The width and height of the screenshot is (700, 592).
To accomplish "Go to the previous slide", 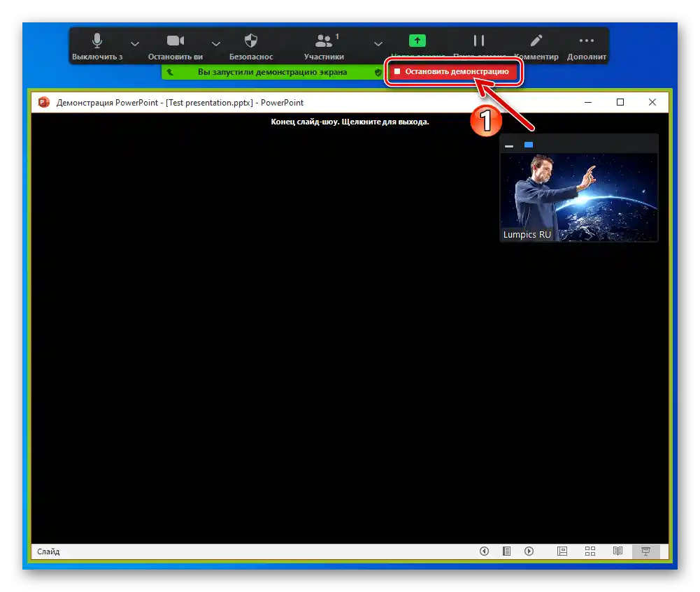I will coord(485,551).
